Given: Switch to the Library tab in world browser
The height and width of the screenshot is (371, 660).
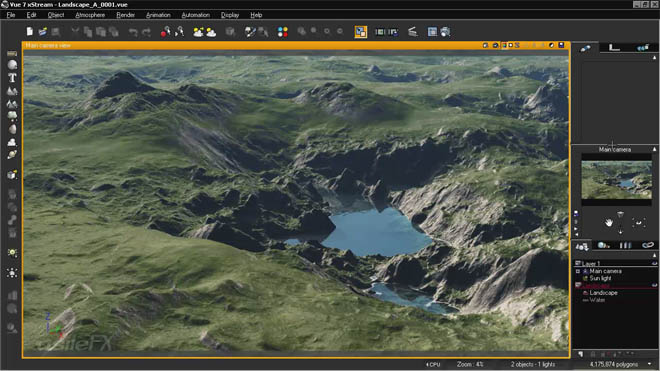Looking at the screenshot, I should [x=625, y=246].
